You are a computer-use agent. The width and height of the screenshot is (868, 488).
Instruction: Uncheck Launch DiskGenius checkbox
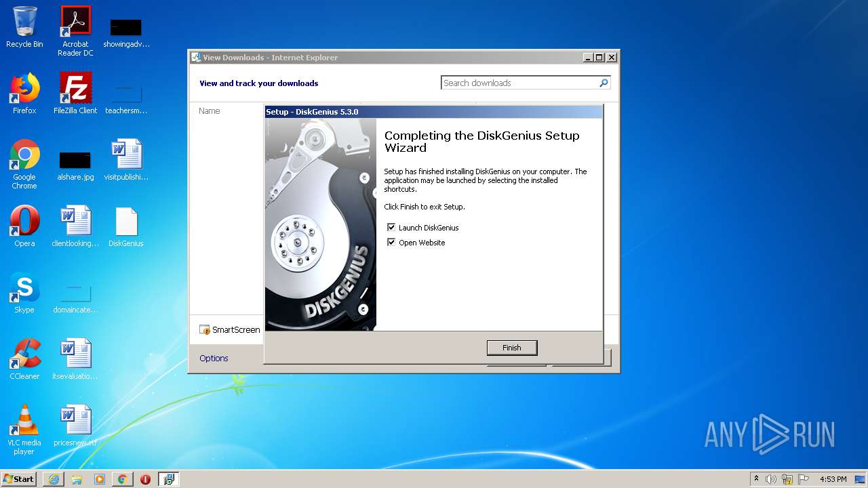(391, 228)
